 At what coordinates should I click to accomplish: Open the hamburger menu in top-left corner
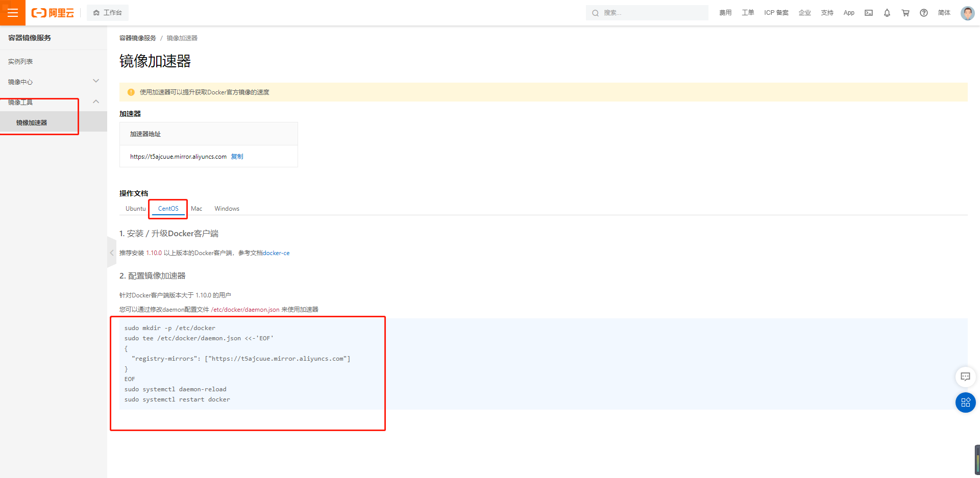(x=13, y=13)
